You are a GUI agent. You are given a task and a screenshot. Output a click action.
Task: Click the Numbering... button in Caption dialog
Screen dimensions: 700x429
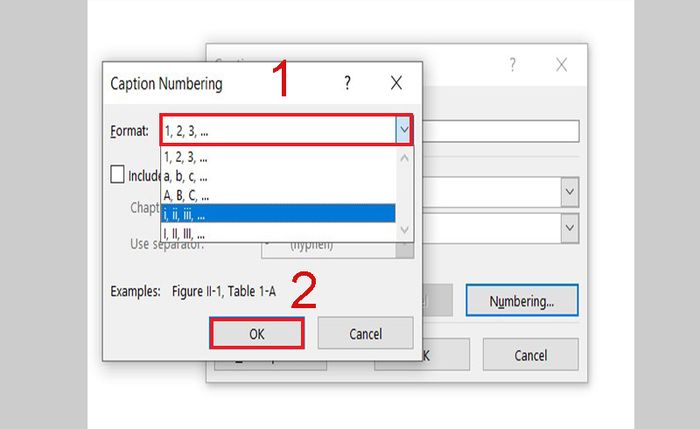pos(522,300)
